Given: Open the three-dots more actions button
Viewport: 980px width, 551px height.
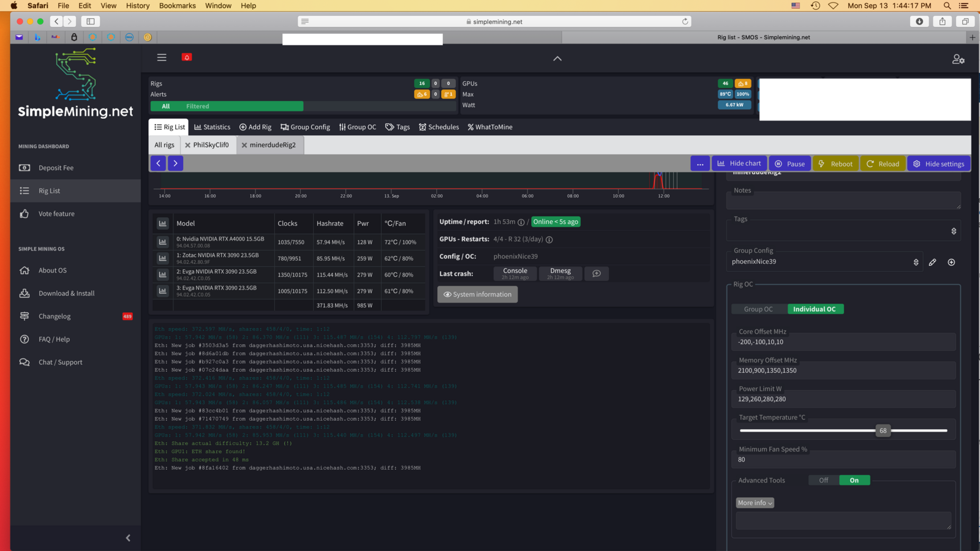Looking at the screenshot, I should [x=700, y=164].
